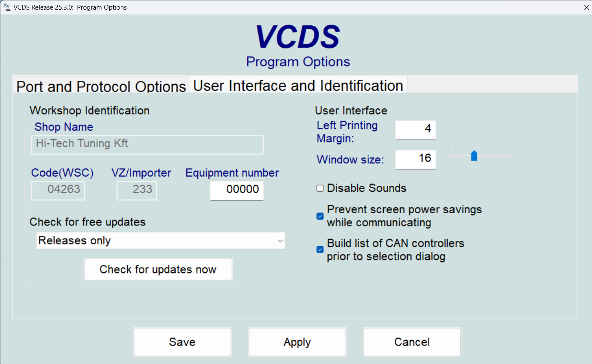Click the Code(WSC) label
592x364 pixels.
[x=63, y=173]
